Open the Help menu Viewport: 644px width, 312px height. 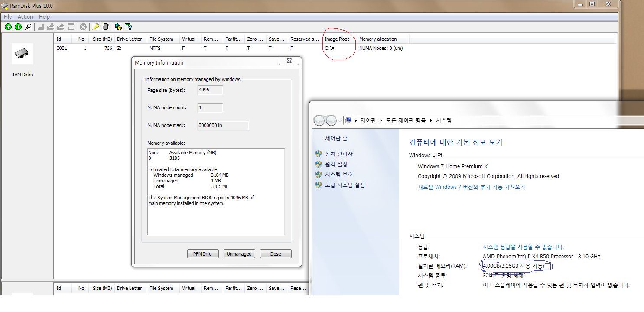pyautogui.click(x=45, y=17)
